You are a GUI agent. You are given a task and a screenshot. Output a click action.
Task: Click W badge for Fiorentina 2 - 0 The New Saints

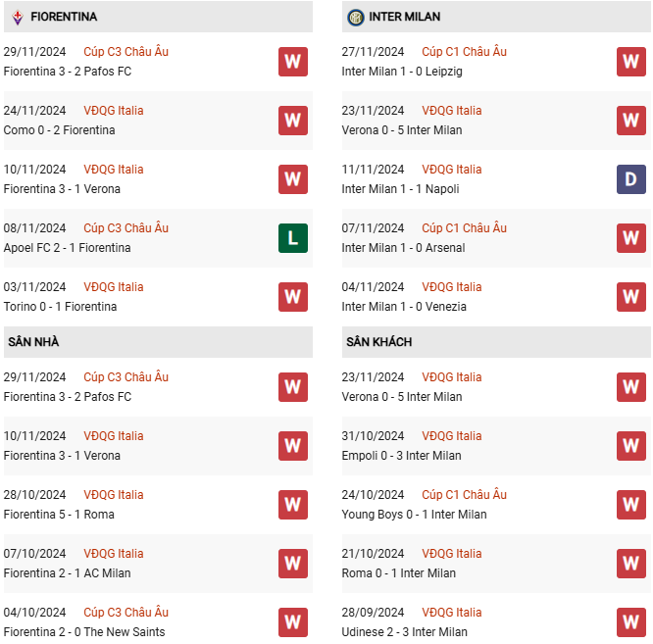tap(293, 622)
